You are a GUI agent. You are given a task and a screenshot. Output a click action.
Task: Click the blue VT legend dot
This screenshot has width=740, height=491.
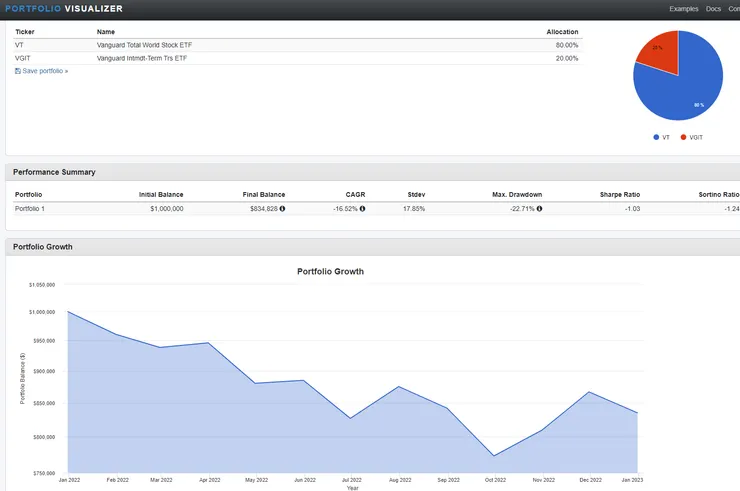pyautogui.click(x=656, y=137)
